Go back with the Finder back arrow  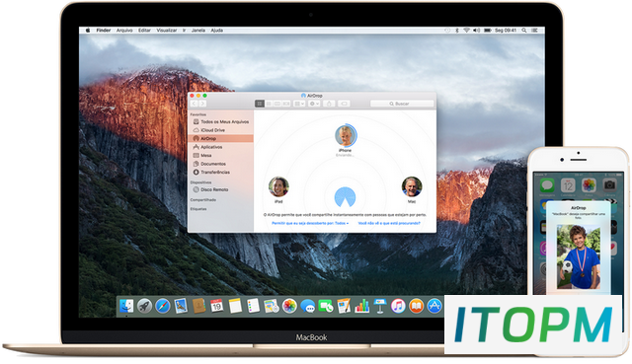pos(194,104)
